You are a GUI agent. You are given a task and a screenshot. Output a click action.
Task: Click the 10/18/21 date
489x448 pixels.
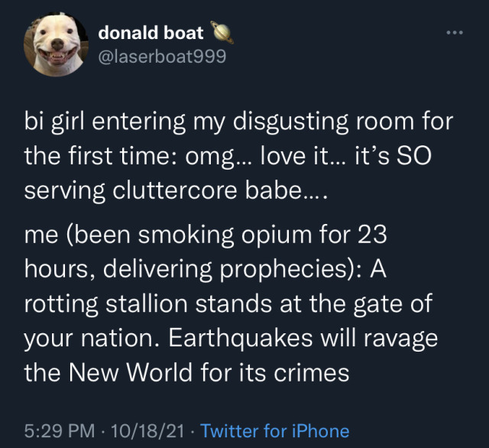click(147, 431)
